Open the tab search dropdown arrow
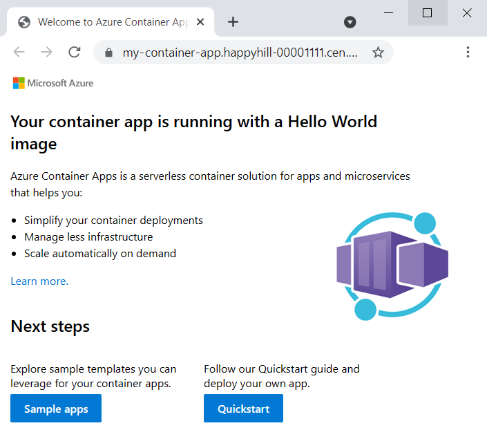 [x=350, y=22]
